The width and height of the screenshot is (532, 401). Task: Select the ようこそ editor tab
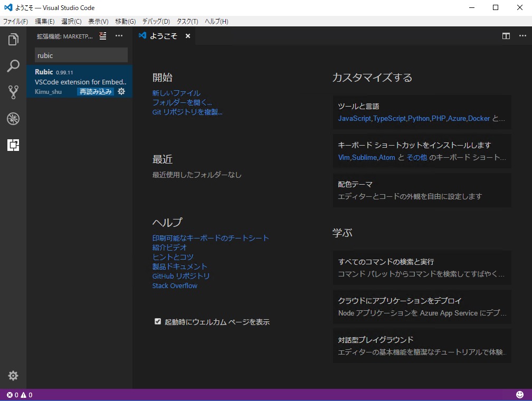click(163, 36)
